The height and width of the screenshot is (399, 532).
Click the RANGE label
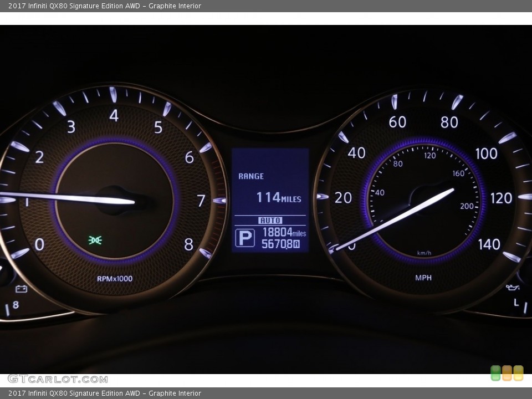tap(251, 176)
